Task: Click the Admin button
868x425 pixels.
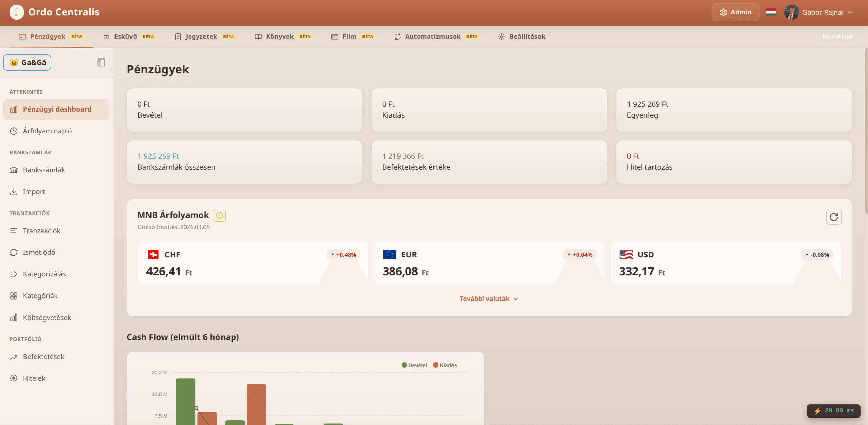Action: tap(735, 12)
